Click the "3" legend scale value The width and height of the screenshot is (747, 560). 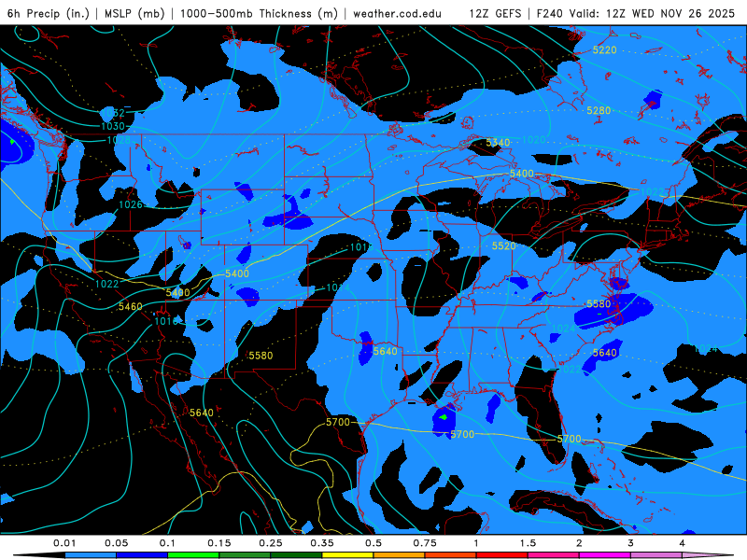click(631, 543)
